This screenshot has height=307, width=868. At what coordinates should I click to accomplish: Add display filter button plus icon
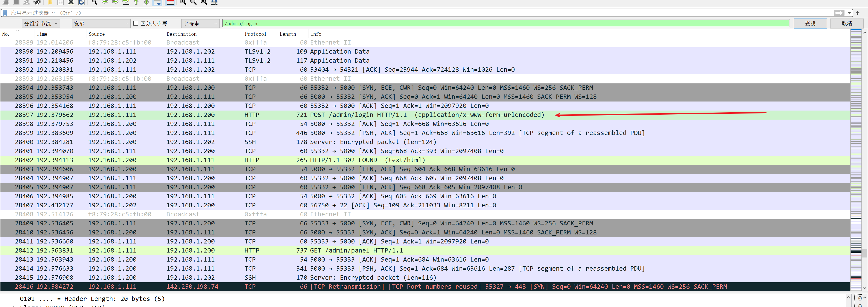(x=858, y=13)
